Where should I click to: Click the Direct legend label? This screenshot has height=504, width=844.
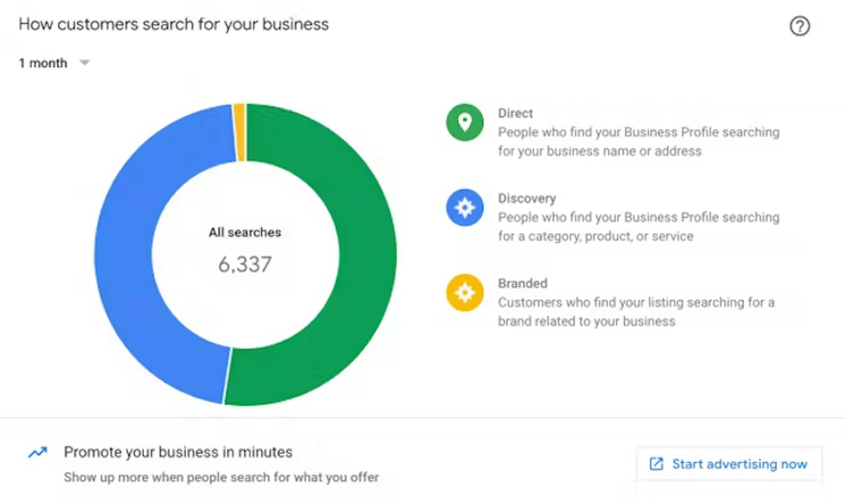tap(515, 113)
